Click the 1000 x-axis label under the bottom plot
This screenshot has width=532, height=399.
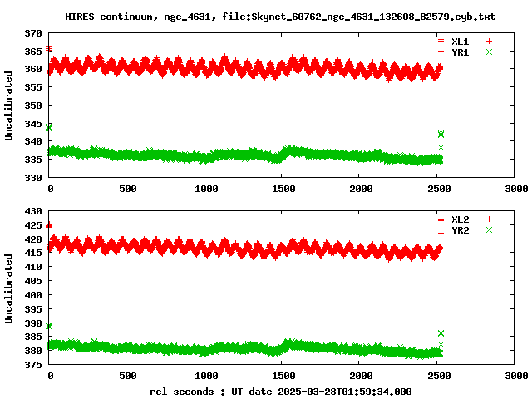click(206, 376)
